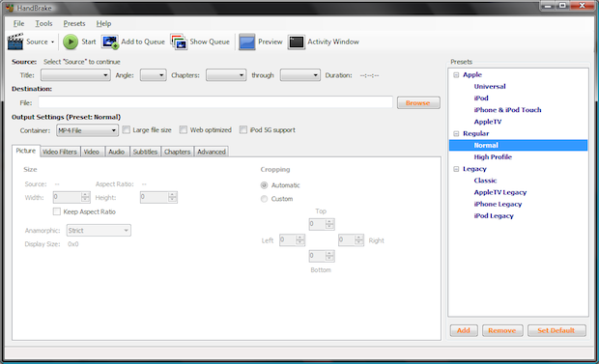Click the Add to Queue icon
599x364 pixels.
click(x=110, y=42)
